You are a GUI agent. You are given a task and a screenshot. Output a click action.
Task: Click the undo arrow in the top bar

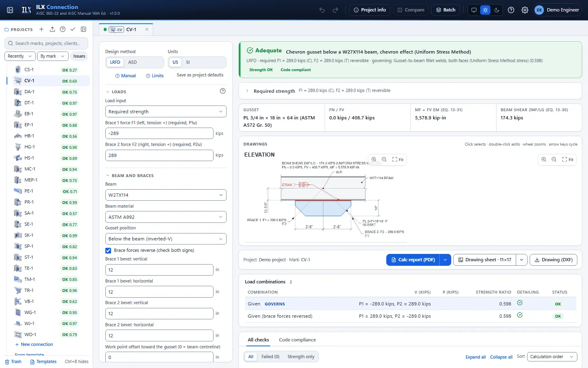pos(322,10)
